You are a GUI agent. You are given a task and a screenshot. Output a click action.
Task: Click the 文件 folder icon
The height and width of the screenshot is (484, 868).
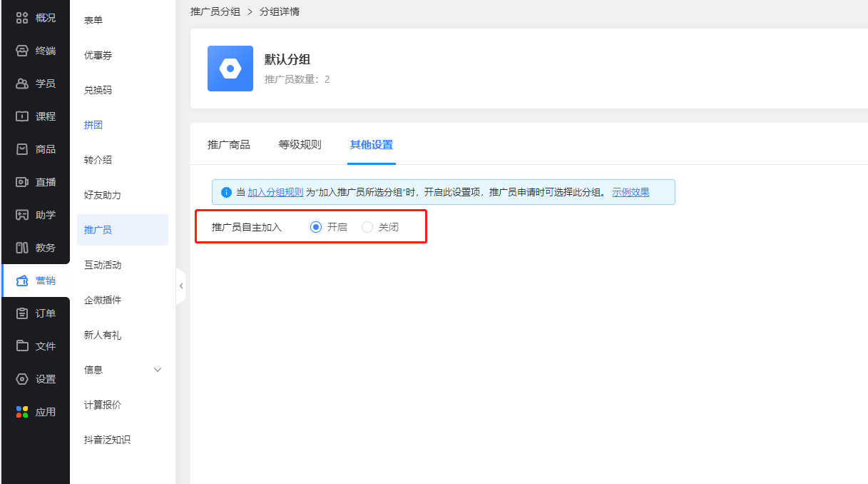click(x=22, y=346)
